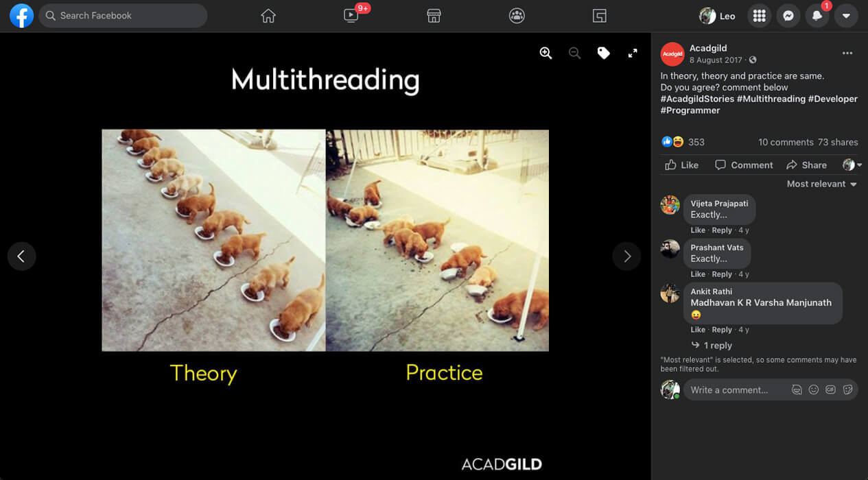The image size is (868, 480).
Task: Click the tag photo icon
Action: [603, 53]
